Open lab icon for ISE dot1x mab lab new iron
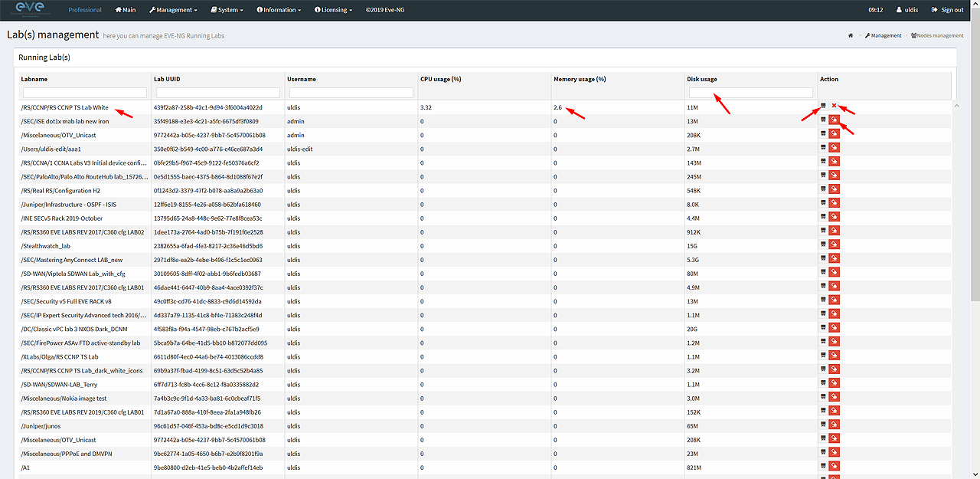Image resolution: width=980 pixels, height=479 pixels. pyautogui.click(x=823, y=120)
